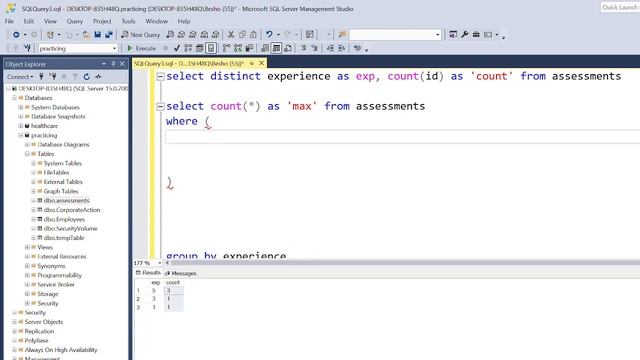Toggle Include Actual Execution Plan
Screen dimensions: 640x360
pyautogui.click(x=227, y=48)
